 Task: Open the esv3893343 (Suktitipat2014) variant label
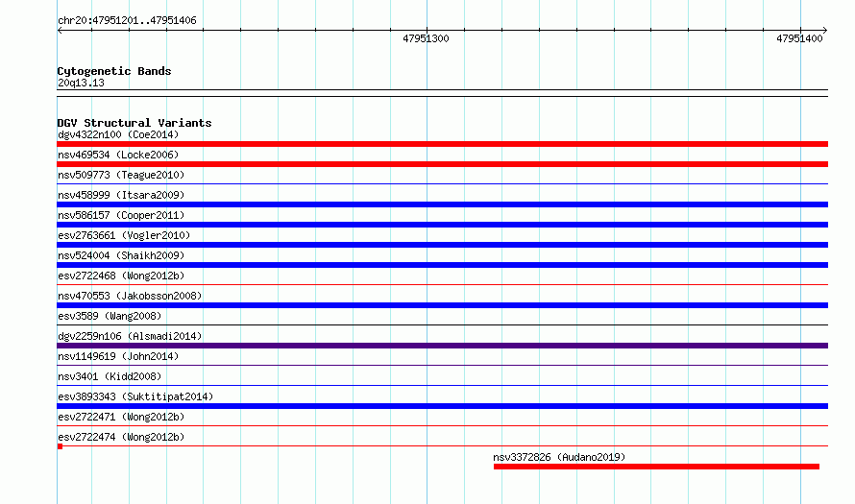click(135, 396)
